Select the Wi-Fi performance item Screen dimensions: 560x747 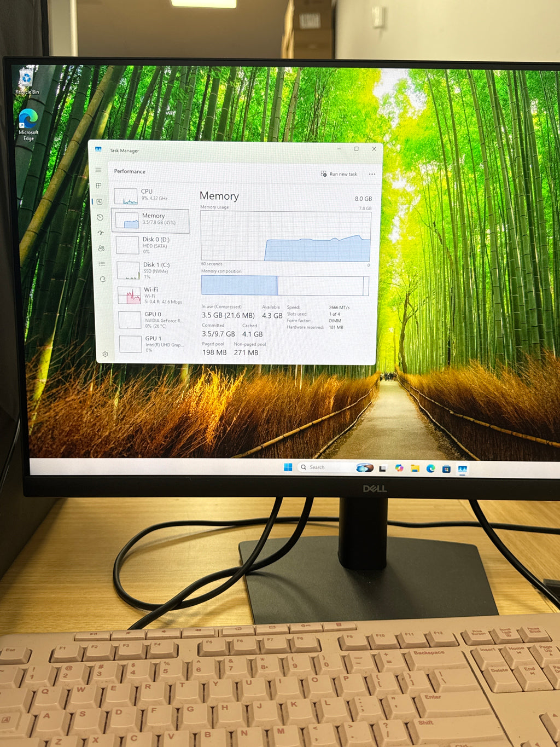[153, 296]
